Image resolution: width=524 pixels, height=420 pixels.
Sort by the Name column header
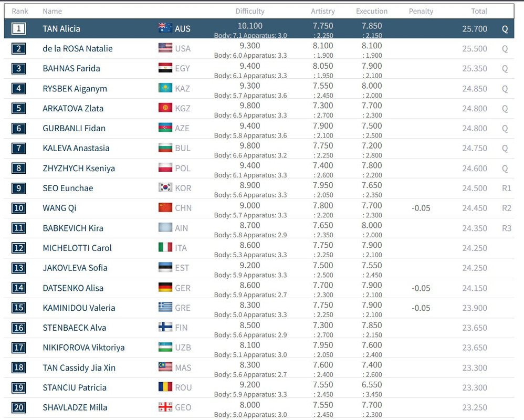(52, 11)
